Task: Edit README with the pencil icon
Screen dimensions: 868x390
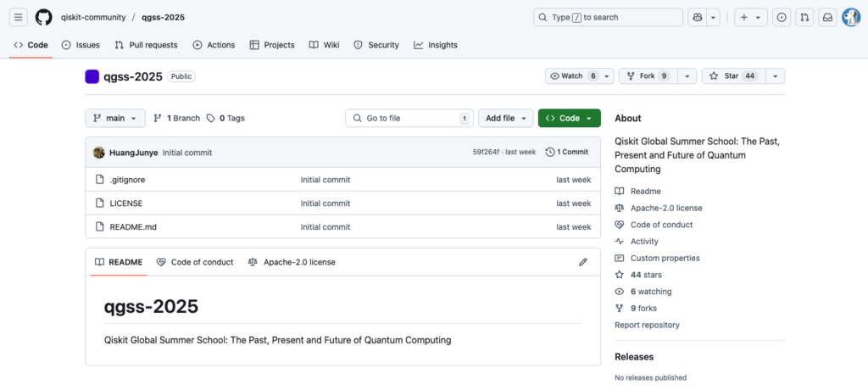Action: pyautogui.click(x=583, y=262)
